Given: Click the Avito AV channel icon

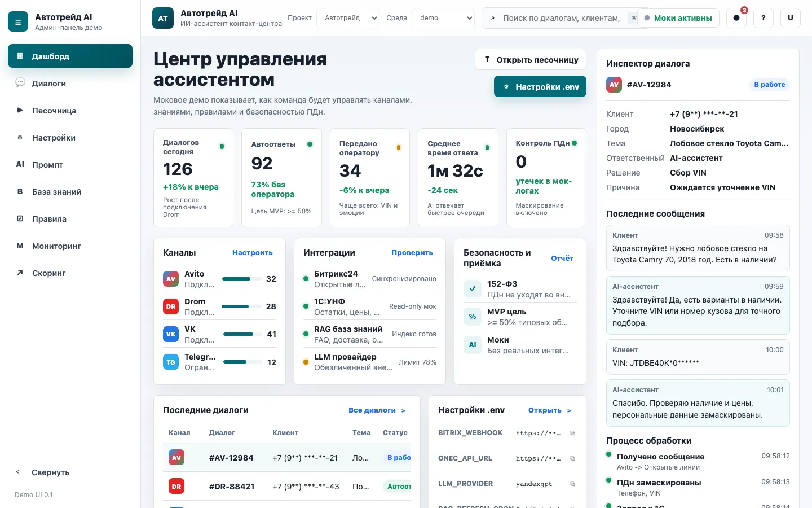Looking at the screenshot, I should tap(171, 279).
